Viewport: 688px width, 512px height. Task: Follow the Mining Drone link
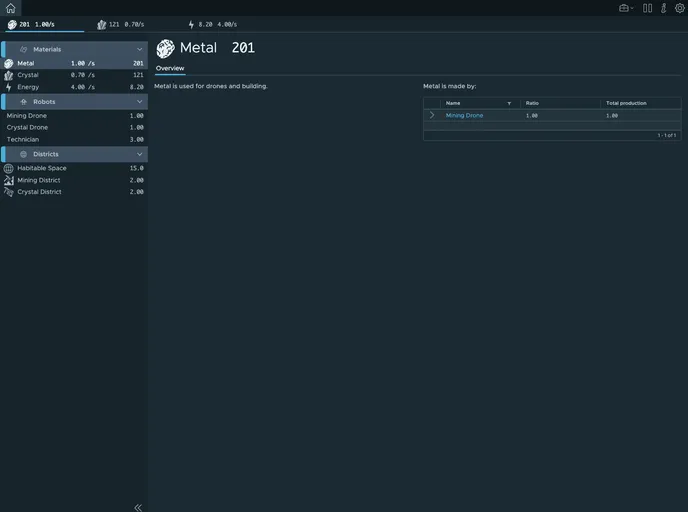click(464, 115)
